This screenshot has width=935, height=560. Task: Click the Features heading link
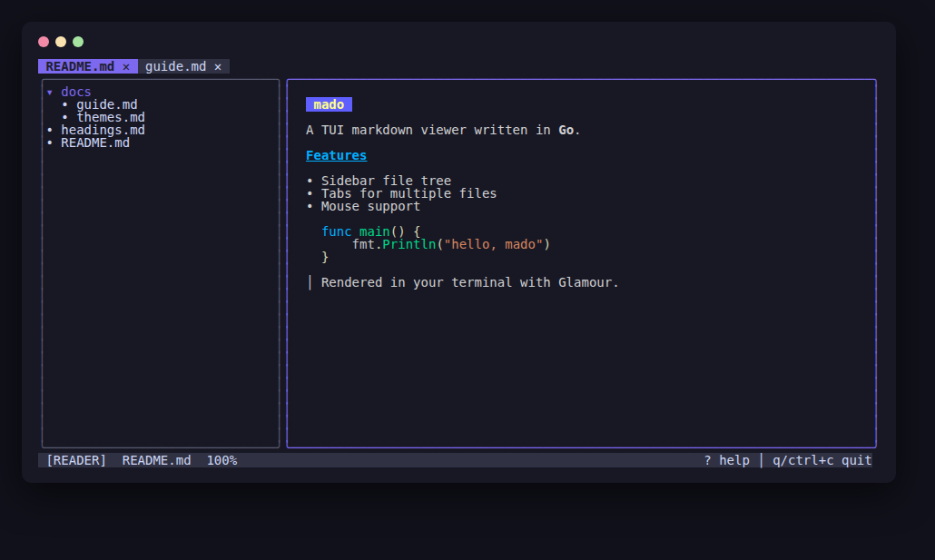point(336,155)
